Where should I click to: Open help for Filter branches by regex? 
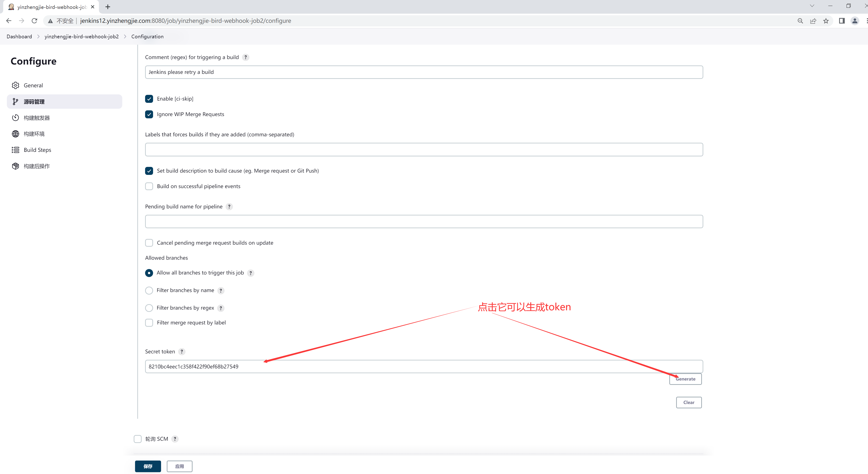(221, 308)
